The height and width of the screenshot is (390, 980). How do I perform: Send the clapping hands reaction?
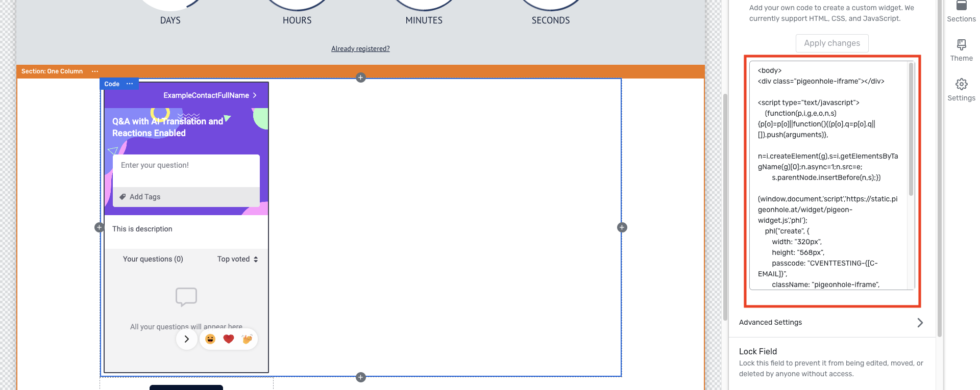click(x=247, y=339)
